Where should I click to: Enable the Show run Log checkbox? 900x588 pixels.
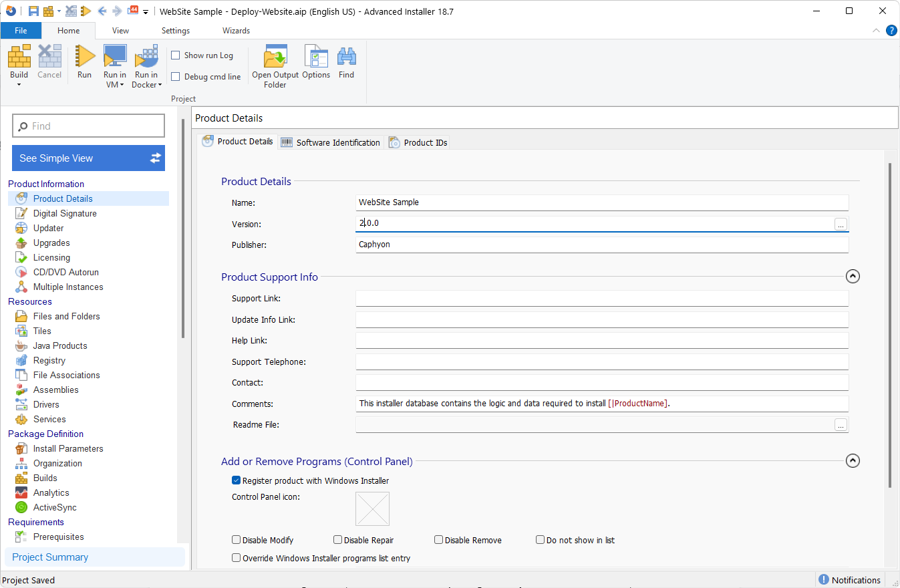176,55
